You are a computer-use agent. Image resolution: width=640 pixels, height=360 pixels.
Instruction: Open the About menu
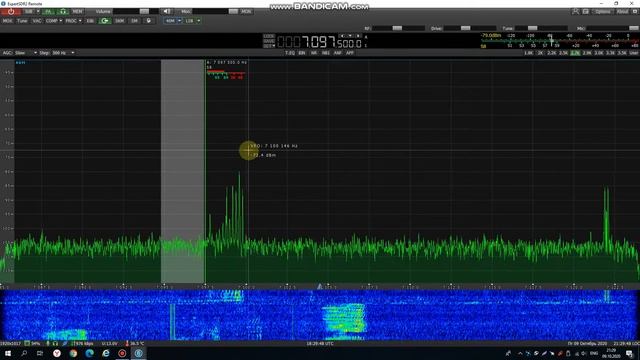point(622,11)
